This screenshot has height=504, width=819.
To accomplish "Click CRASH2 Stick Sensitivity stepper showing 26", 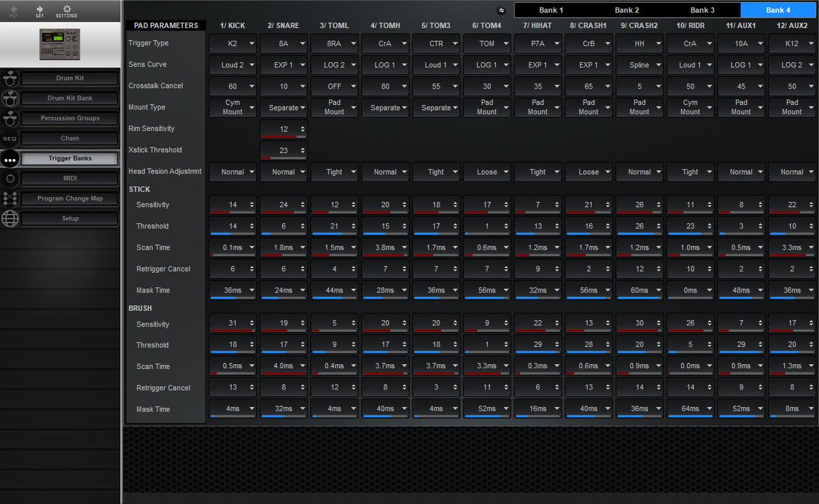I will pyautogui.click(x=640, y=205).
